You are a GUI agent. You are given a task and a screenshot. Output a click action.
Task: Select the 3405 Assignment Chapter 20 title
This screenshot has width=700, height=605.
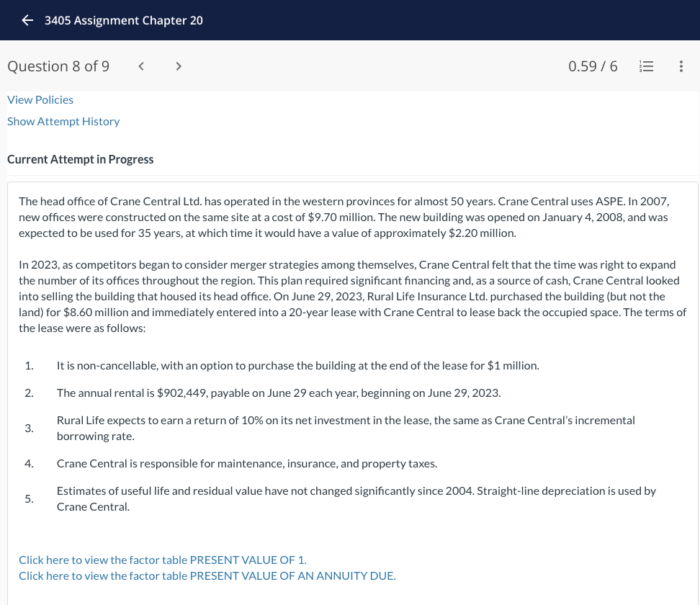pyautogui.click(x=123, y=20)
